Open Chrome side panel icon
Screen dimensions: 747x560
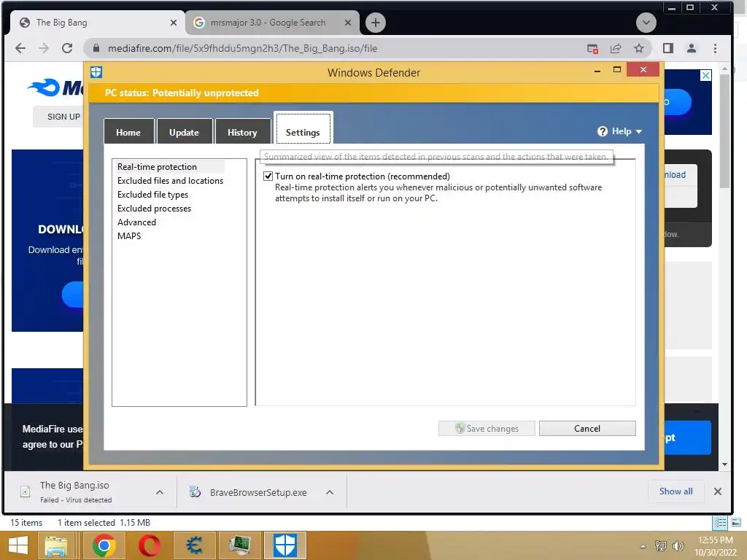tap(668, 48)
